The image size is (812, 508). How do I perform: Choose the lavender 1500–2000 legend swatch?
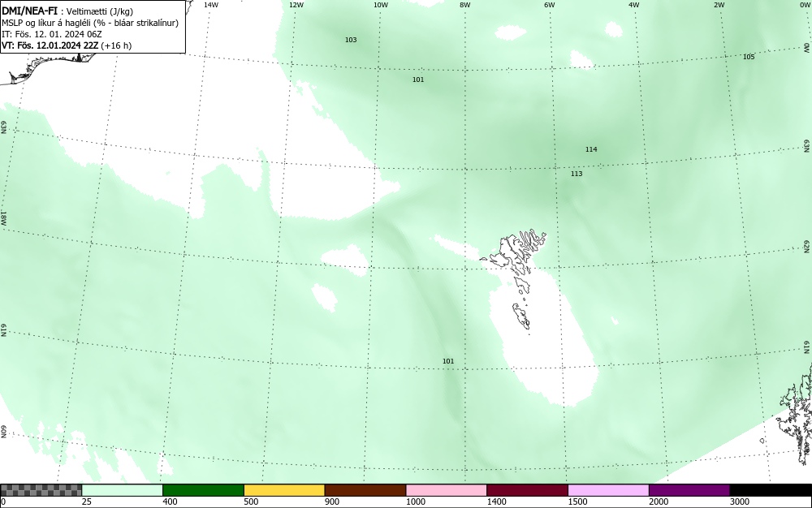tap(608, 490)
